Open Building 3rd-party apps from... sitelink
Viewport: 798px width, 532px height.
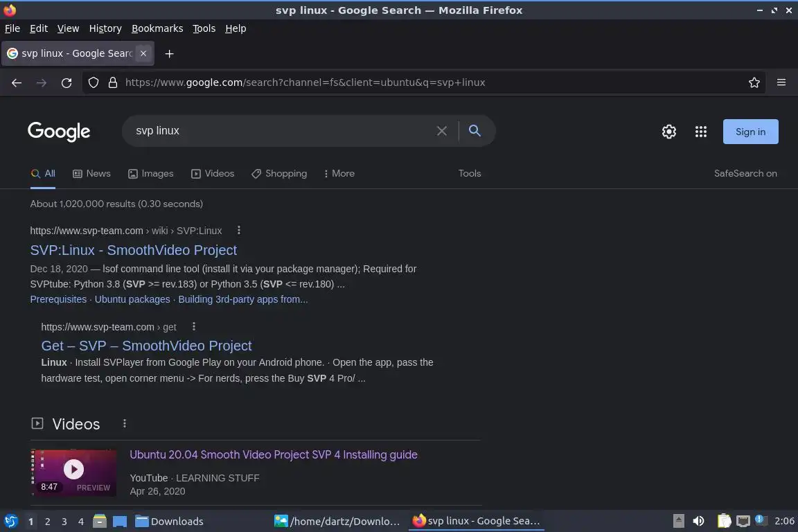point(242,299)
